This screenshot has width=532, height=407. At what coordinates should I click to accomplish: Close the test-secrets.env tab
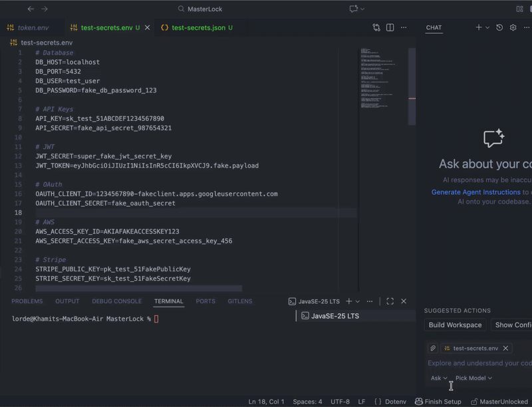(147, 28)
